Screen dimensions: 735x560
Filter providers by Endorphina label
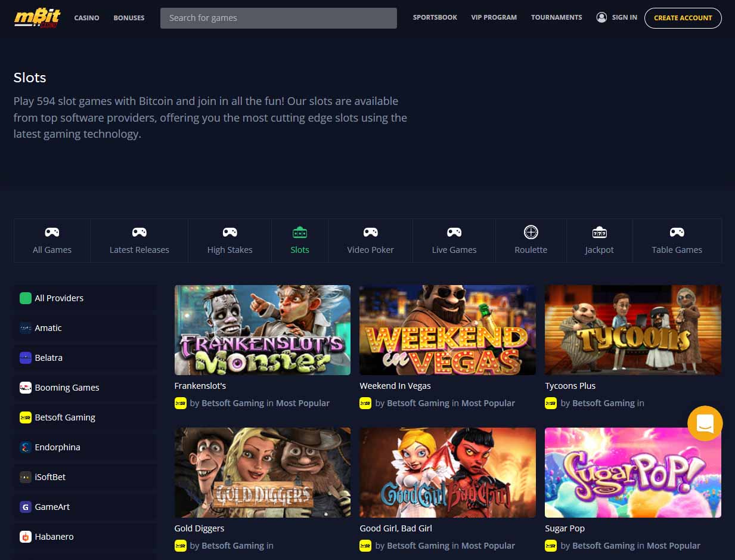[x=58, y=447]
